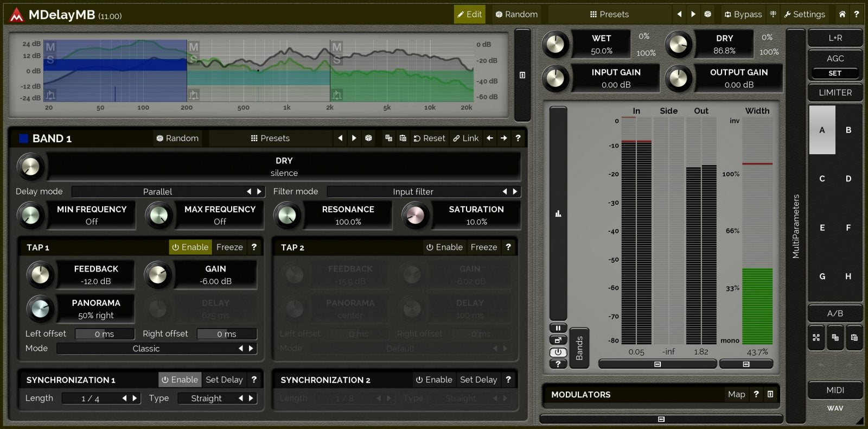Open the Filter mode Input filter selector
868x429 pixels.
point(413,192)
